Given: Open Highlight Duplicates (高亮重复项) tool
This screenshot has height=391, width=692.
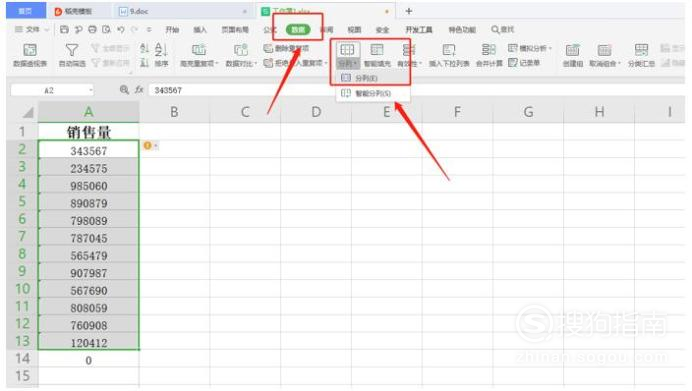Looking at the screenshot, I should [x=199, y=55].
